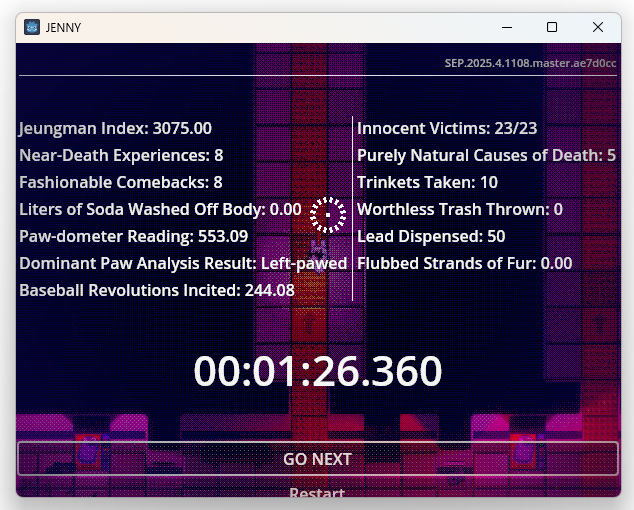
Task: Close the JENNY window
Action: [598, 28]
